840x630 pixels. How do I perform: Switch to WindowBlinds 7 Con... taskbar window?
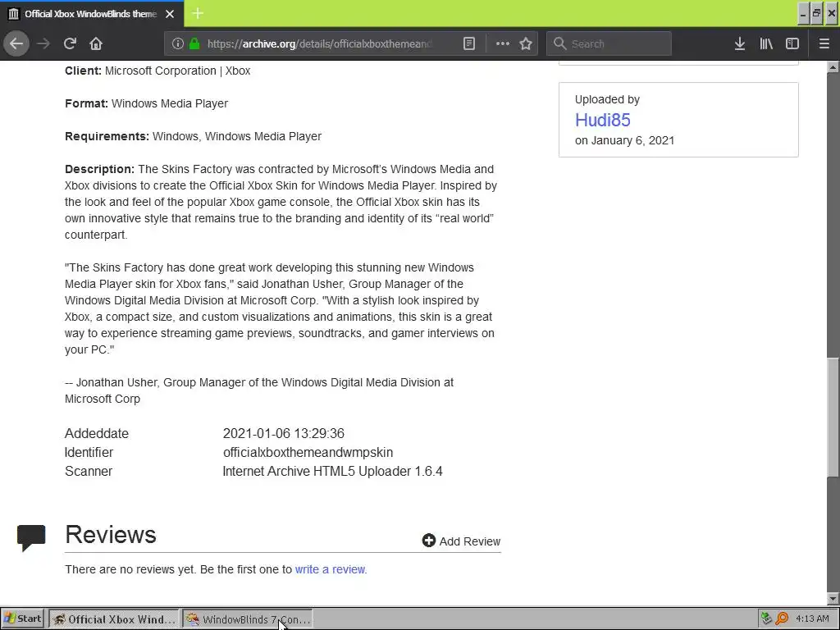pyautogui.click(x=248, y=619)
